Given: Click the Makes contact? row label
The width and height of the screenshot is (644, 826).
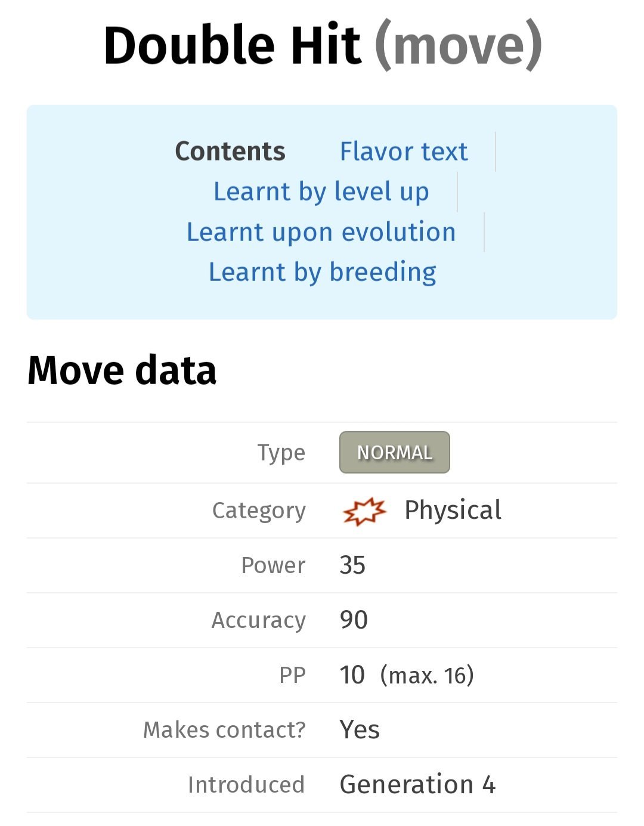Looking at the screenshot, I should point(224,730).
